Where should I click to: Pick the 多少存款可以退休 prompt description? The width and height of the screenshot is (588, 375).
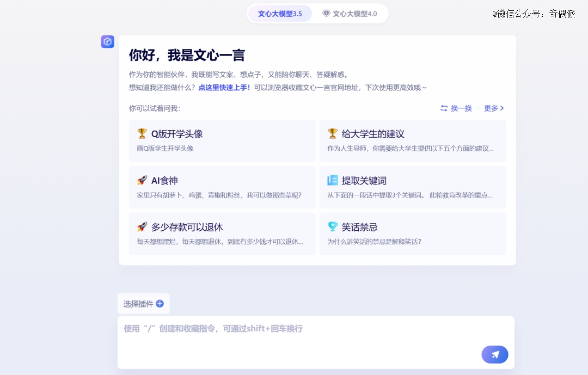(220, 242)
